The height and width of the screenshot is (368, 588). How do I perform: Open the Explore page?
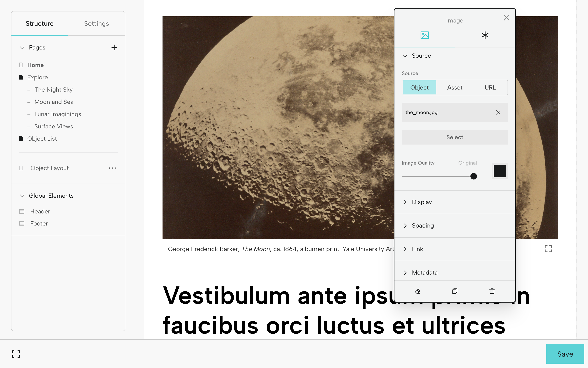(38, 77)
